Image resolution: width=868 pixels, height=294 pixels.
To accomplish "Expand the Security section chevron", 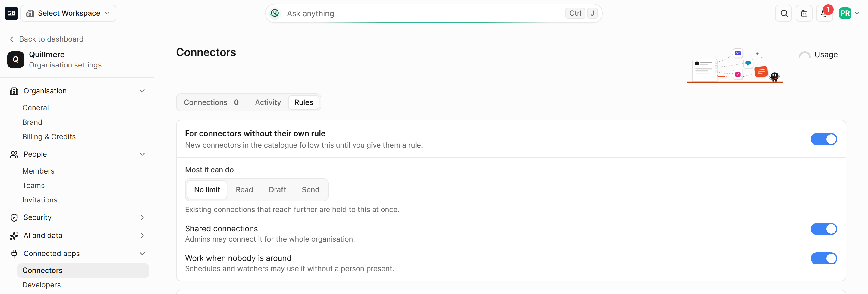I will [142, 217].
